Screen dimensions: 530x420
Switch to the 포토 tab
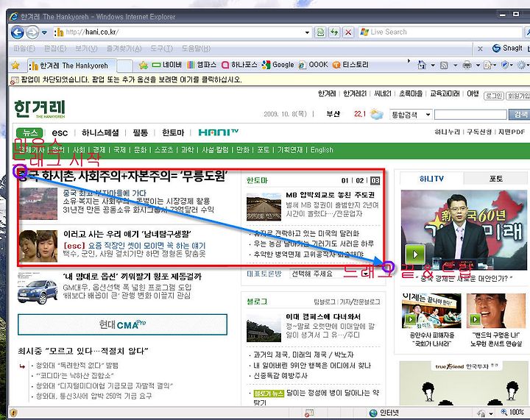[x=496, y=179]
